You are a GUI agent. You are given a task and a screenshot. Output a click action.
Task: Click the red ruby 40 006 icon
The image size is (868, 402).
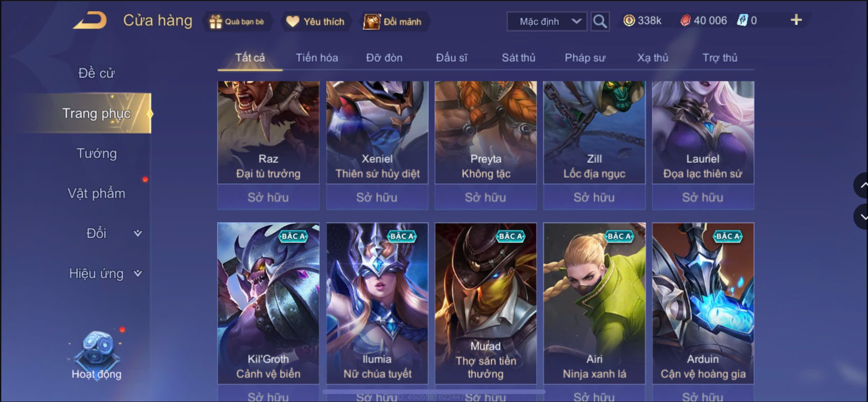click(x=686, y=21)
